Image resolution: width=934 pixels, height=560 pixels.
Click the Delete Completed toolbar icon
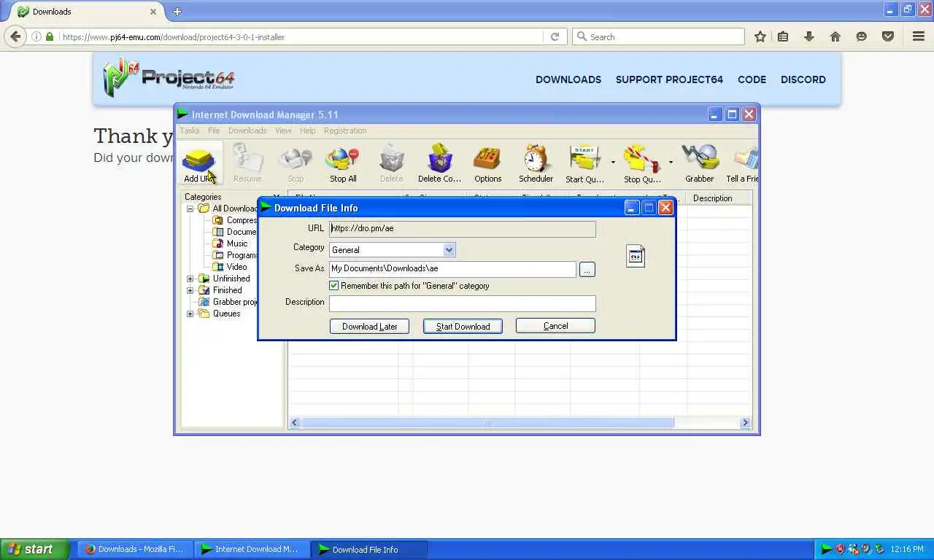(x=439, y=163)
